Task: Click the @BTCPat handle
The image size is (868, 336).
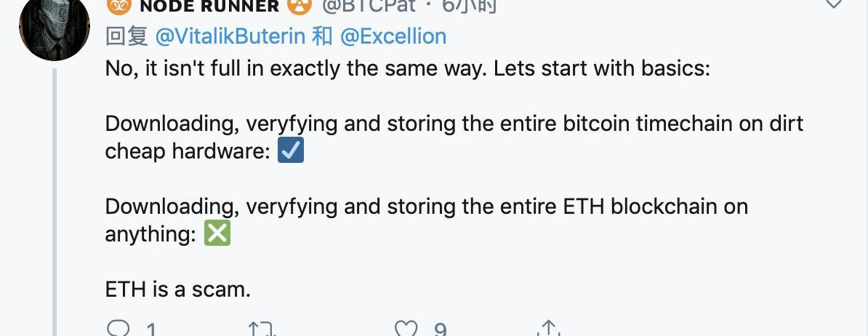Action: 368,6
